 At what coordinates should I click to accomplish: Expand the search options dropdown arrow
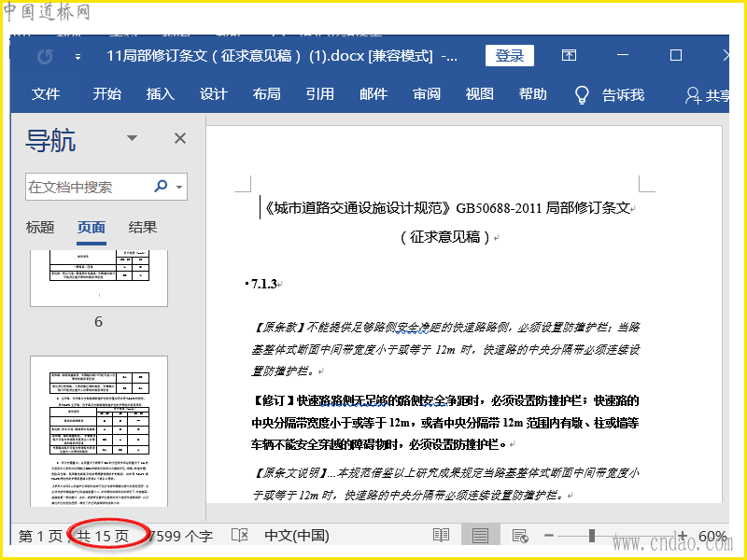click(179, 187)
